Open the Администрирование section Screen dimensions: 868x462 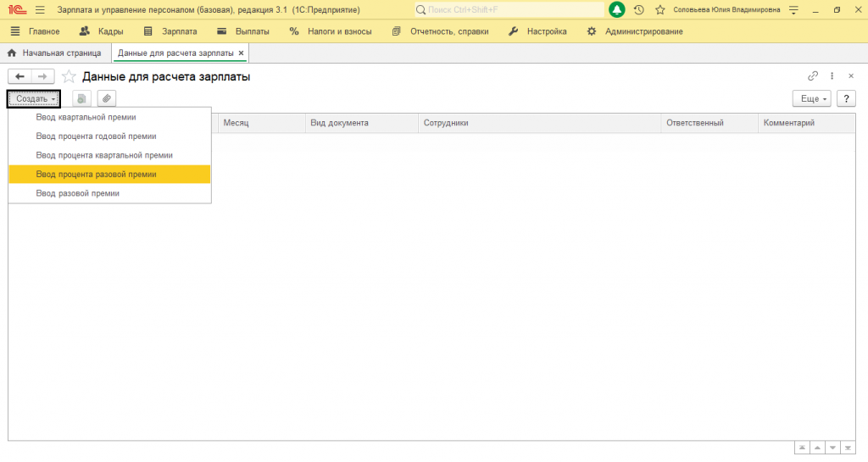coord(635,31)
